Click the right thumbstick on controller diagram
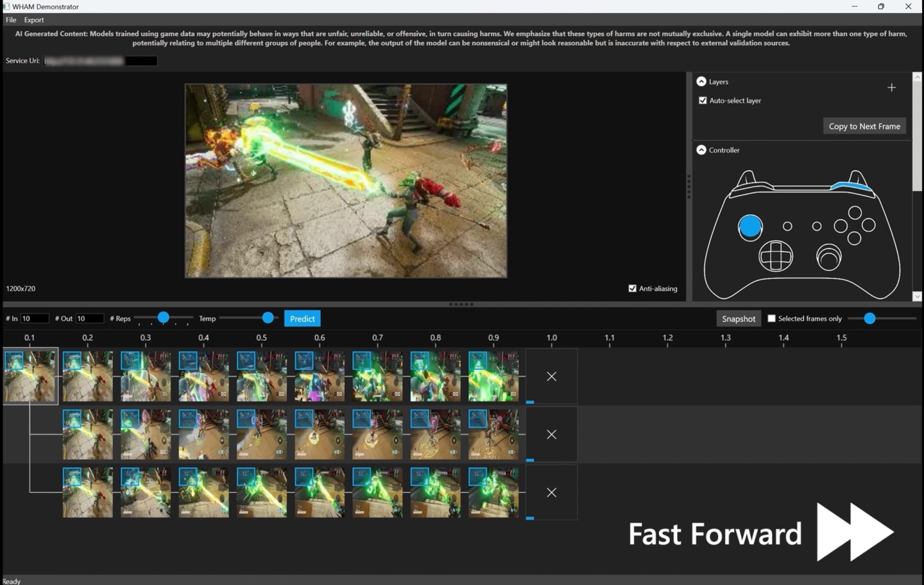The image size is (924, 585). (x=828, y=258)
